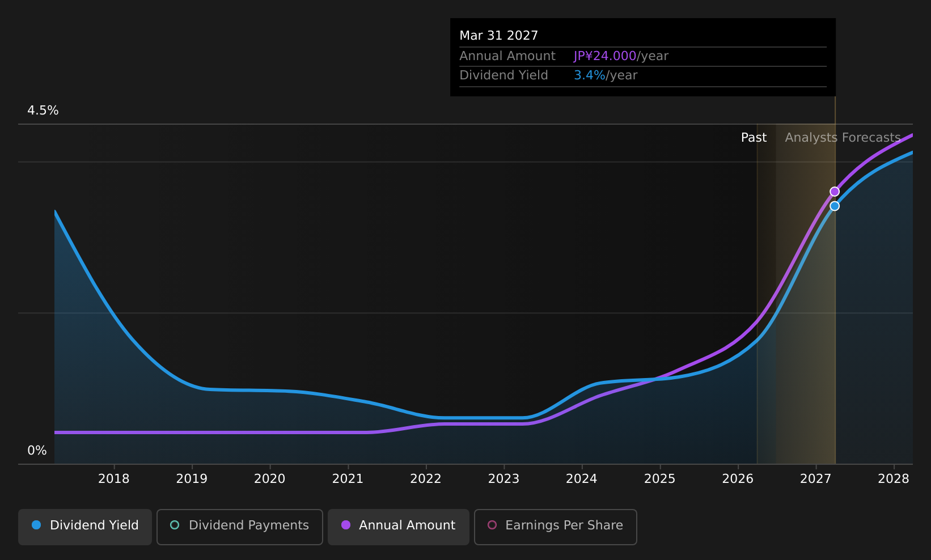Image resolution: width=931 pixels, height=560 pixels.
Task: Click the 2020 x-axis label
Action: pos(270,479)
